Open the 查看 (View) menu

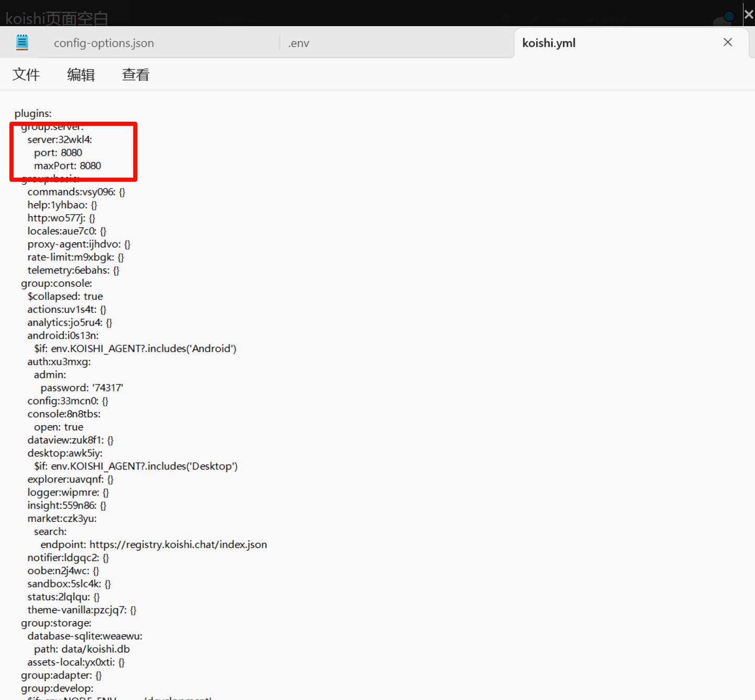[135, 75]
